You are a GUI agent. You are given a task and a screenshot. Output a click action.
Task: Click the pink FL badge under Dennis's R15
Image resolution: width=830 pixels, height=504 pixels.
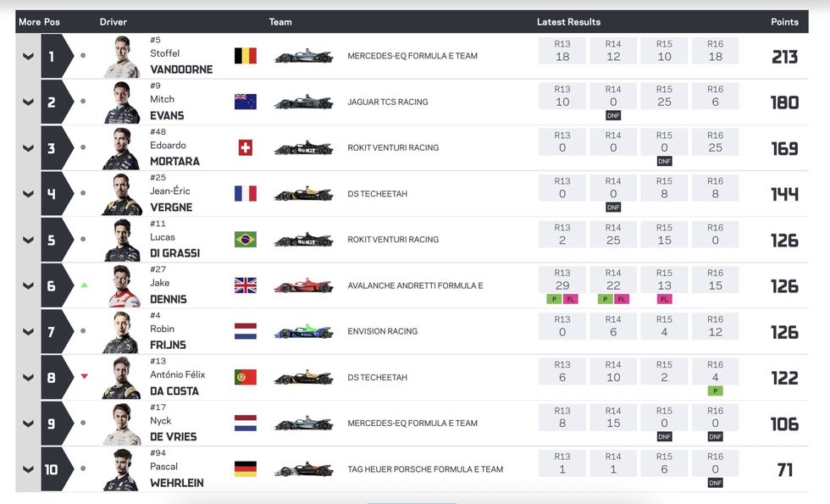tap(664, 299)
